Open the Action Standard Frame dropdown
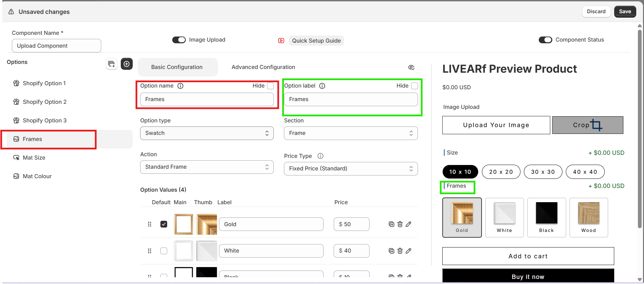 (x=207, y=167)
